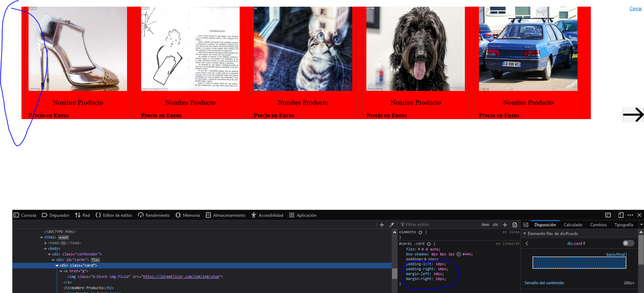
Task: Open the Almacenamiento panel
Action: [x=226, y=215]
